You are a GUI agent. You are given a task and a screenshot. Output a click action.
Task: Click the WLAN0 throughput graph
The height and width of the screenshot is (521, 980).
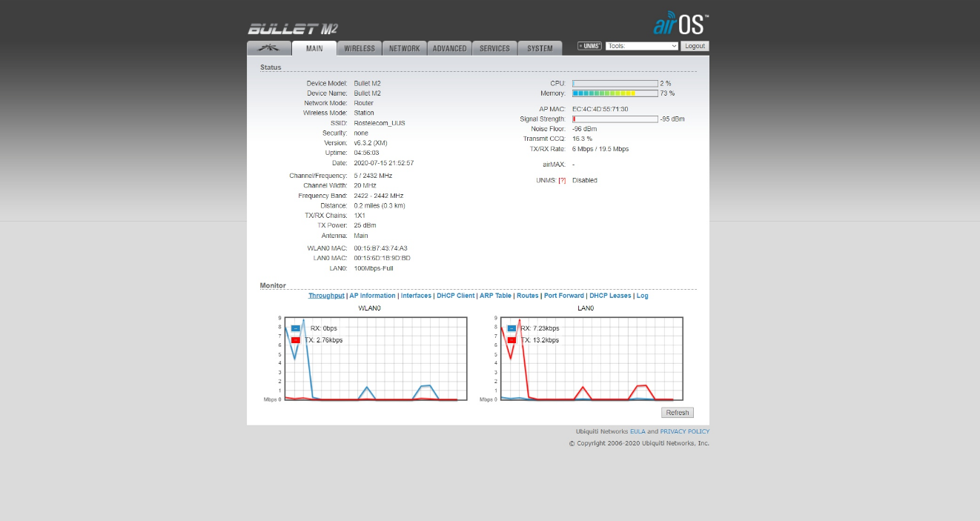click(x=376, y=359)
